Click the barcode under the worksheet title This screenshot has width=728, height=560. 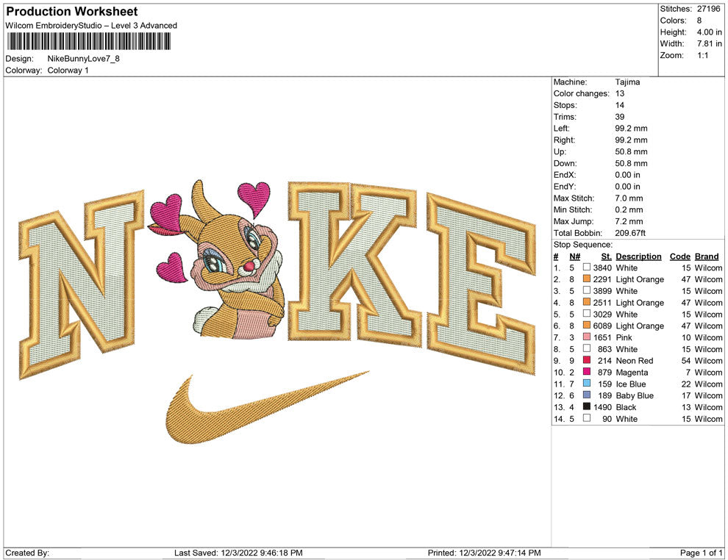click(88, 41)
